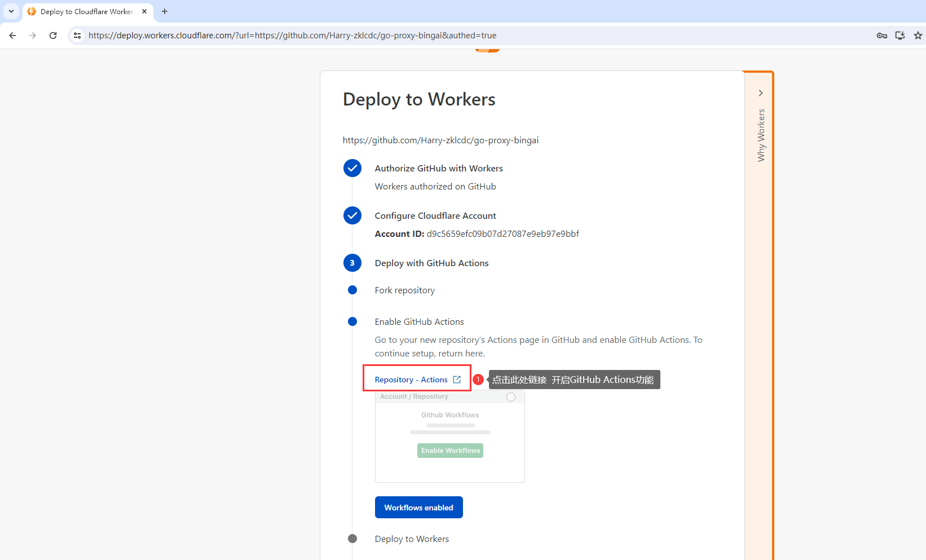Click the Enable GitHub Actions step text
Viewport: 926px width, 560px height.
coord(420,322)
